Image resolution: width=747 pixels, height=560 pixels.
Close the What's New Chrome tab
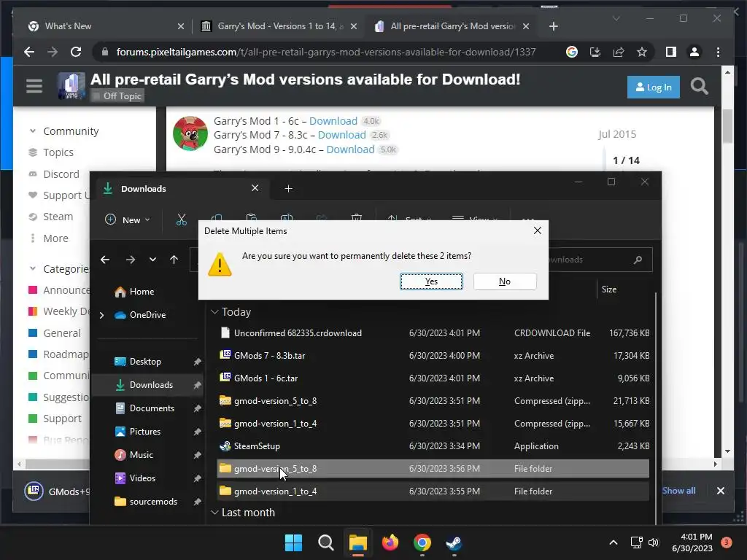point(181,26)
